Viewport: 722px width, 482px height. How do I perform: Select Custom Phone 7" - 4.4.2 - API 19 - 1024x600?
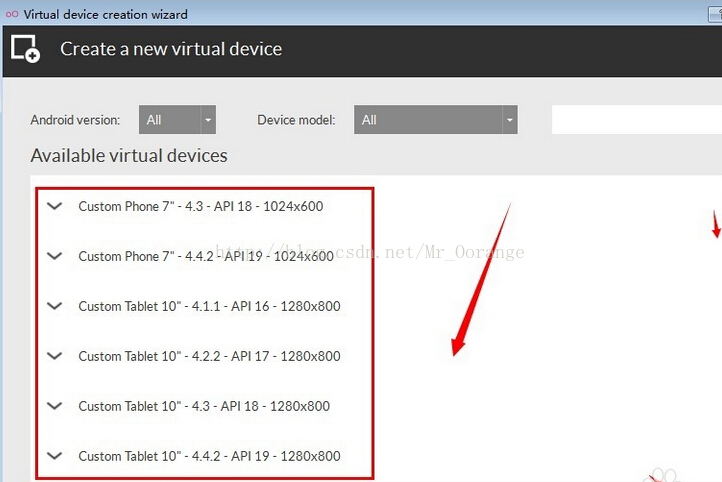pos(206,256)
